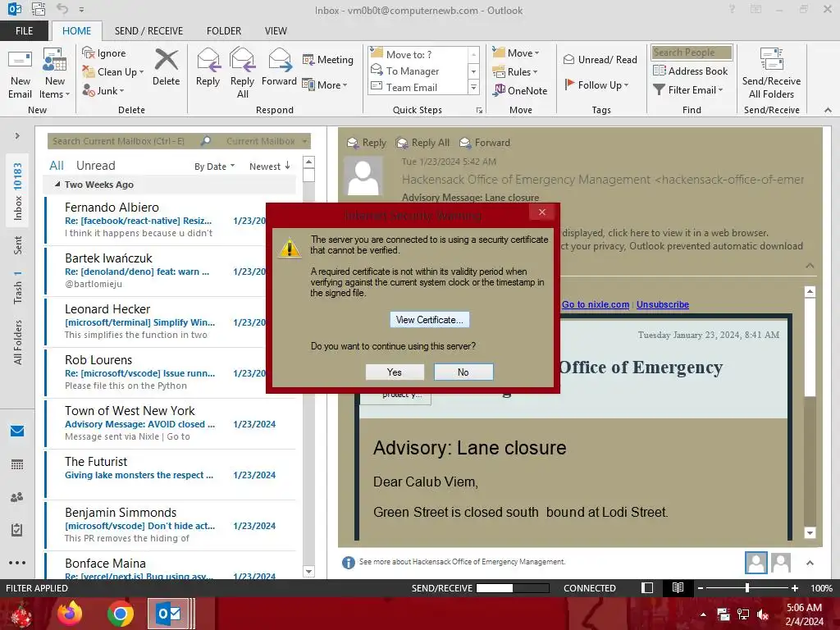Open Rules dropdown
Viewport: 840px width, 630px height.
[514, 72]
